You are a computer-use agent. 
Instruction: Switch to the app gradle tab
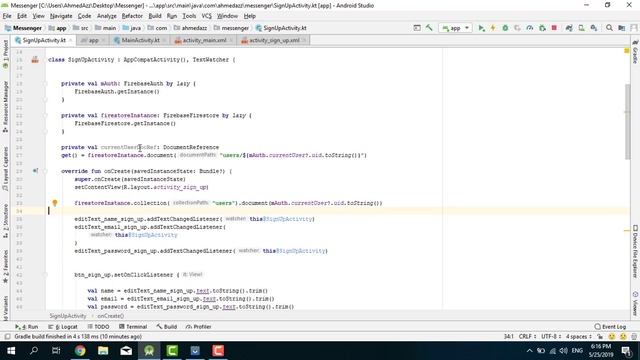pos(93,40)
